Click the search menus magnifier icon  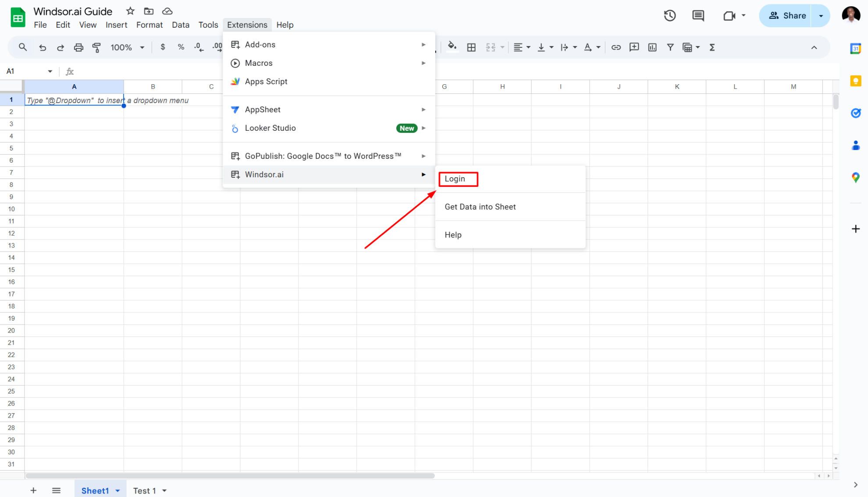click(x=23, y=47)
